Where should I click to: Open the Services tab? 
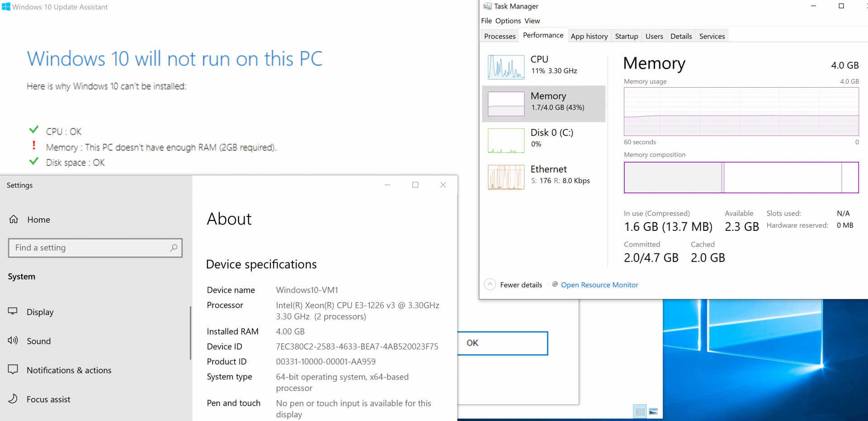(712, 36)
